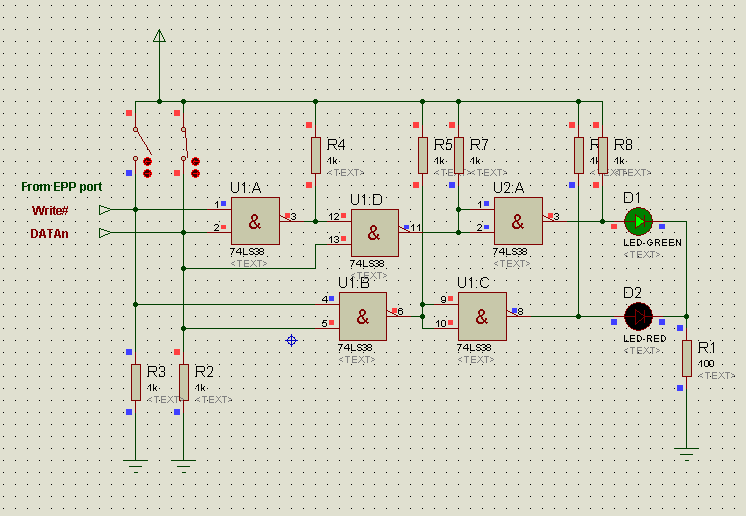Select resistor R7
Viewport: 746px width, 516px height.
point(458,155)
